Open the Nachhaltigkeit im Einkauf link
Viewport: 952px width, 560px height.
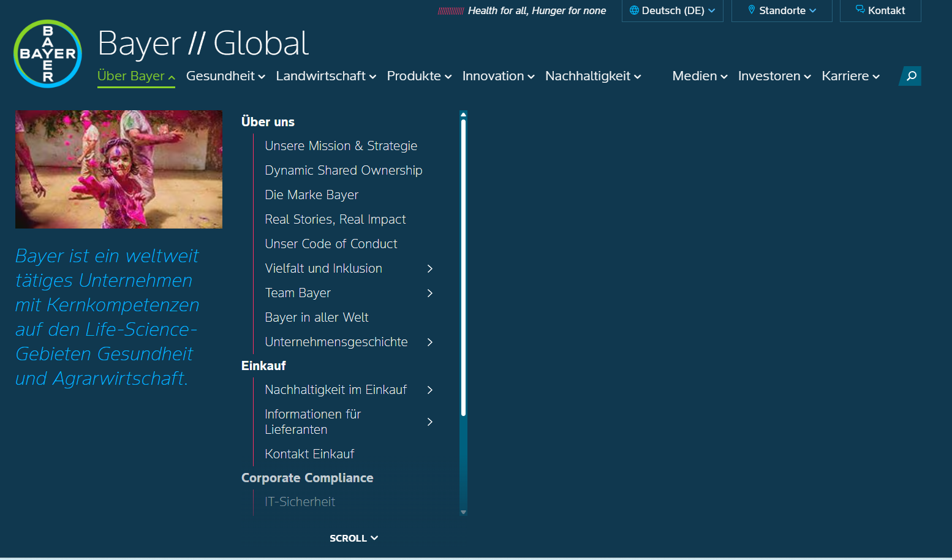coord(336,390)
